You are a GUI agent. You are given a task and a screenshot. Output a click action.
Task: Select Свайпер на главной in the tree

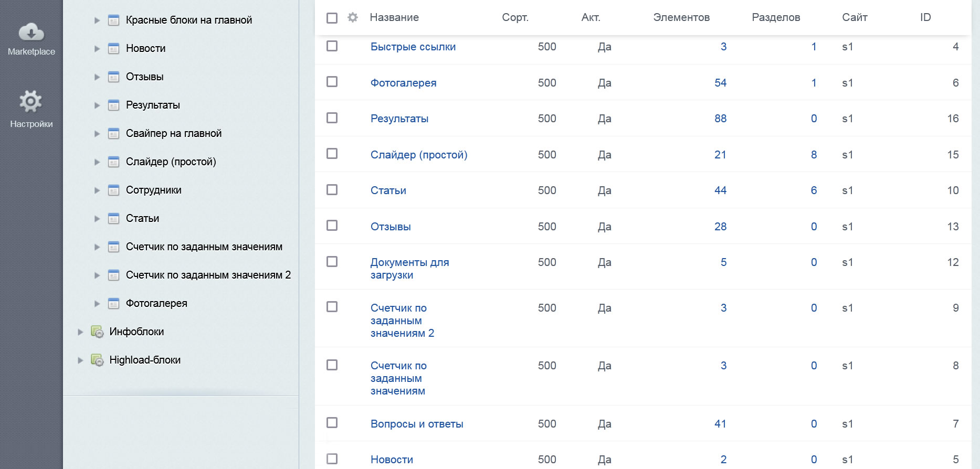coord(173,133)
